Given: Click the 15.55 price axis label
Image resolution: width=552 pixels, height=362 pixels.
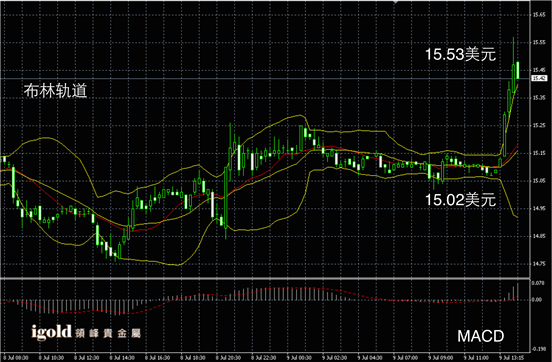Looking at the screenshot, I should click(x=539, y=42).
